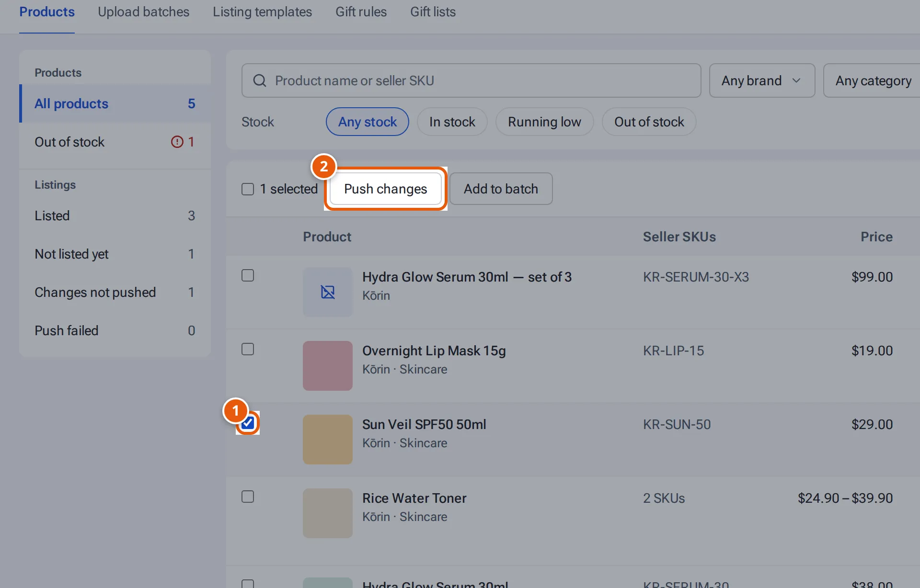Open the Any category dropdown
Viewport: 920px width, 588px height.
tap(872, 80)
